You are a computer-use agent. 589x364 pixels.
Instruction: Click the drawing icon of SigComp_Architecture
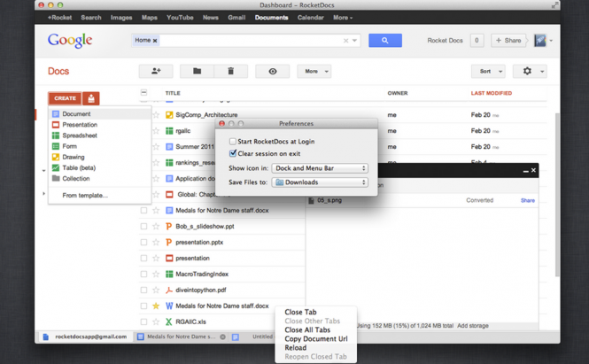[169, 115]
